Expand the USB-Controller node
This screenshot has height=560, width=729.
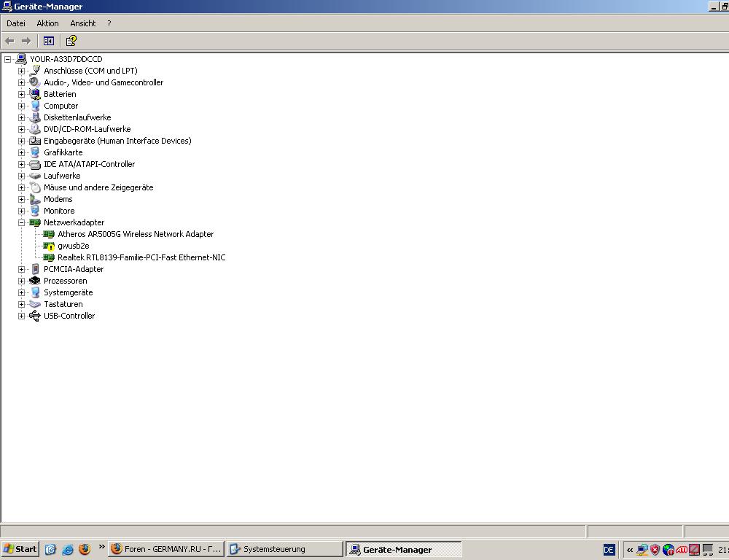(x=21, y=316)
